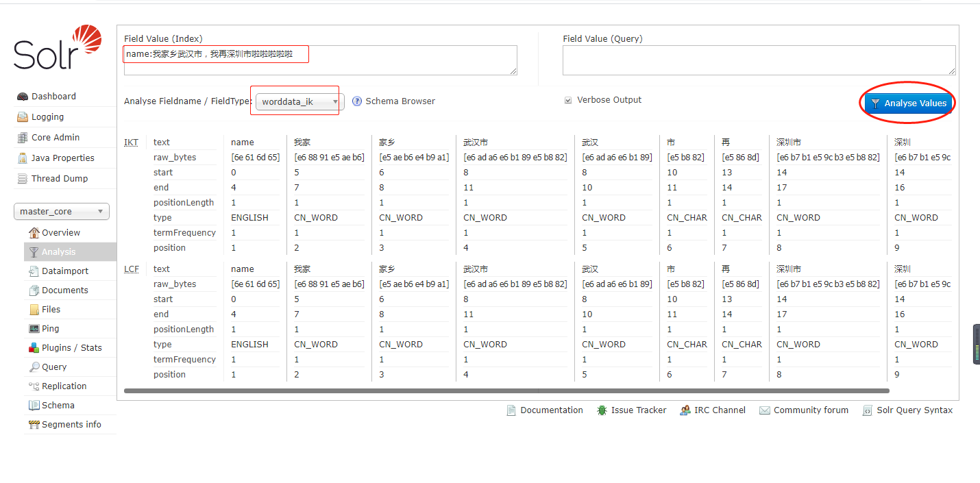980x483 pixels.
Task: Open the Segments info page
Action: (71, 425)
